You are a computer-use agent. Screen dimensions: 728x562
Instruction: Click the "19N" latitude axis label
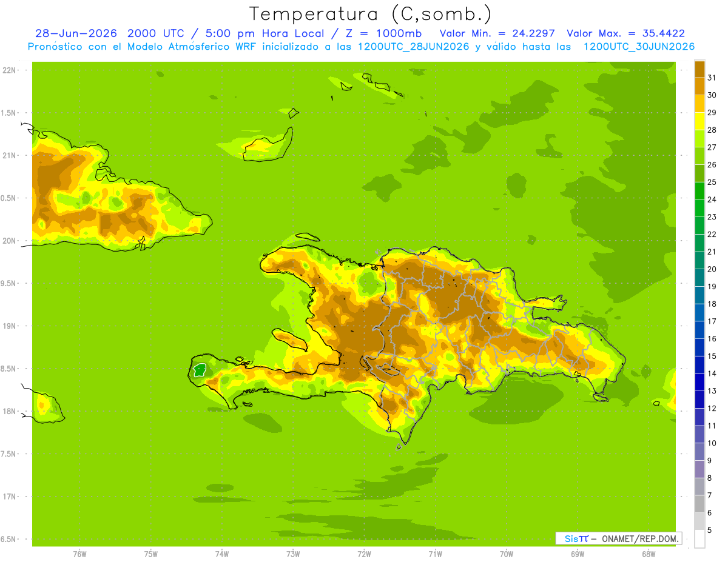(10, 326)
